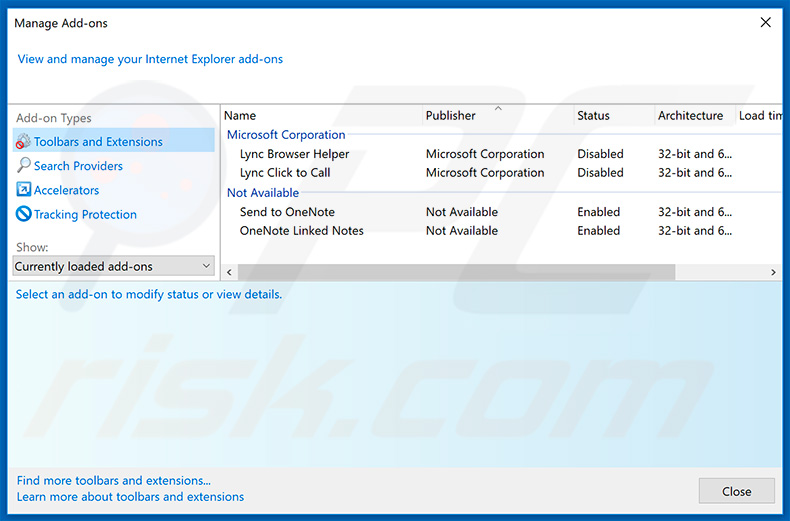Click the Accelerators arrow icon
The image size is (790, 521).
point(23,189)
